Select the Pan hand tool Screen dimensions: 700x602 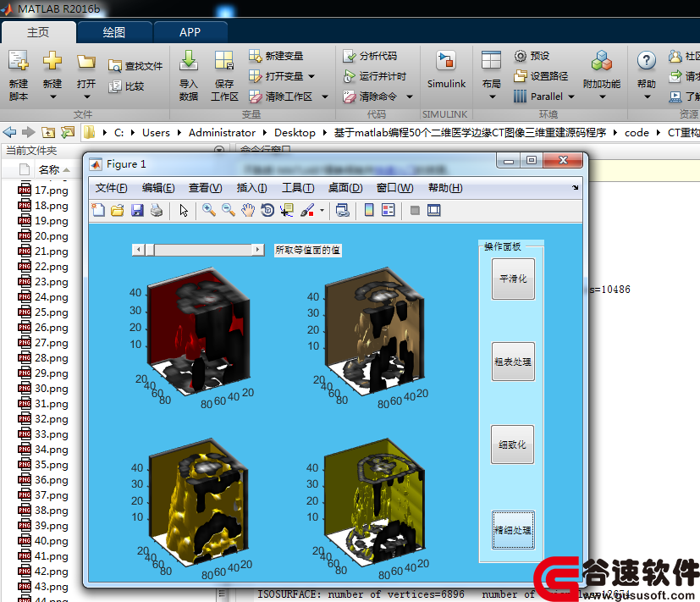point(248,210)
